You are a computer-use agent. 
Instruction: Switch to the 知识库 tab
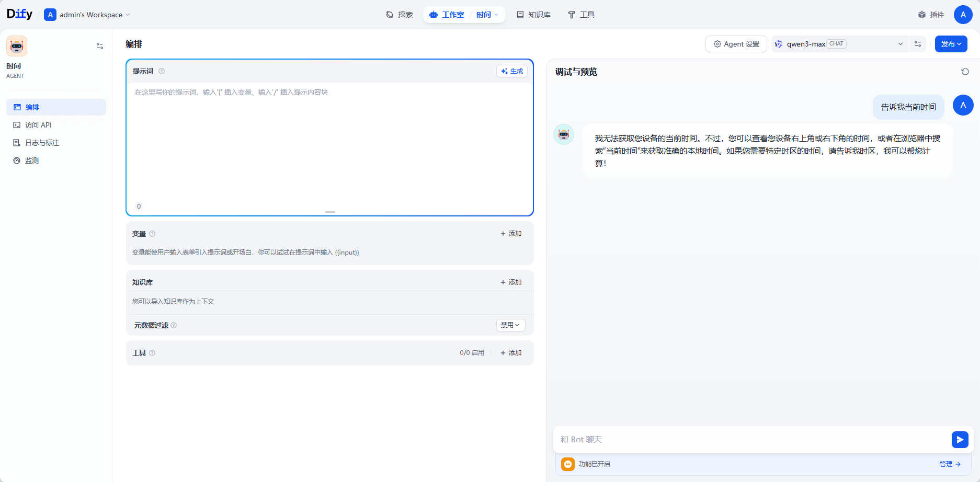534,15
